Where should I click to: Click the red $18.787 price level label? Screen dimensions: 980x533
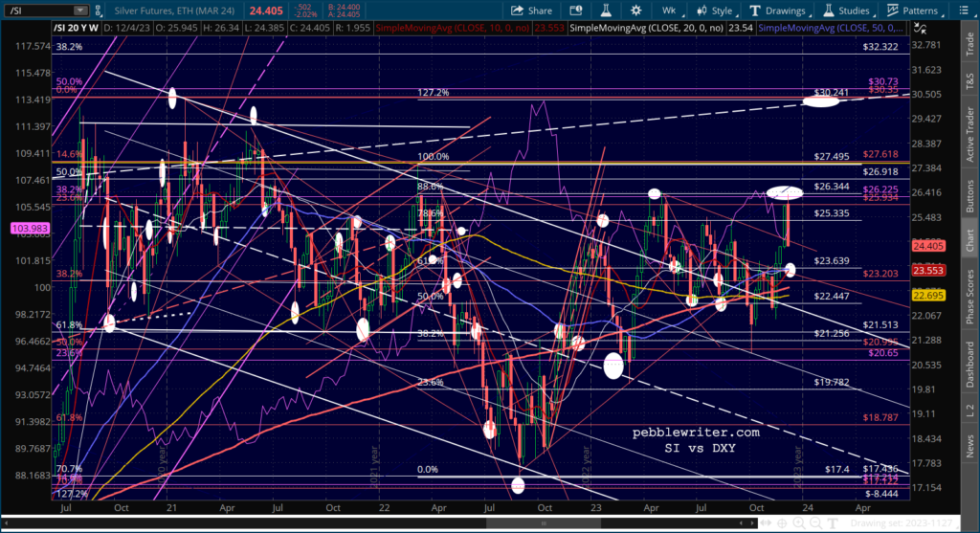point(880,417)
